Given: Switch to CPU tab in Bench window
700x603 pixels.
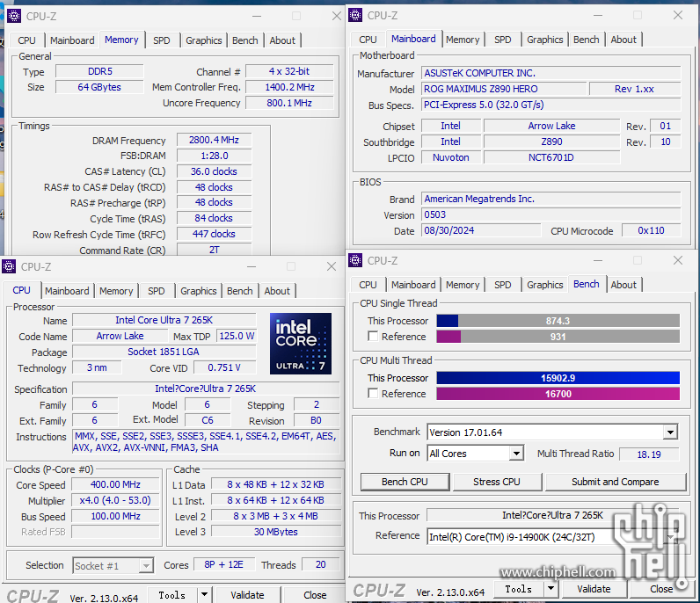Looking at the screenshot, I should tap(368, 284).
